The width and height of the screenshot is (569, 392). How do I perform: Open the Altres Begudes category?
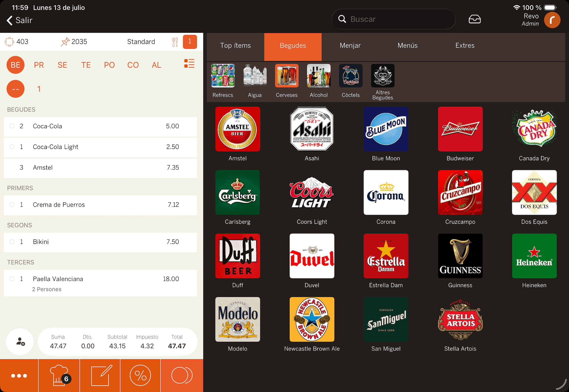(x=383, y=82)
